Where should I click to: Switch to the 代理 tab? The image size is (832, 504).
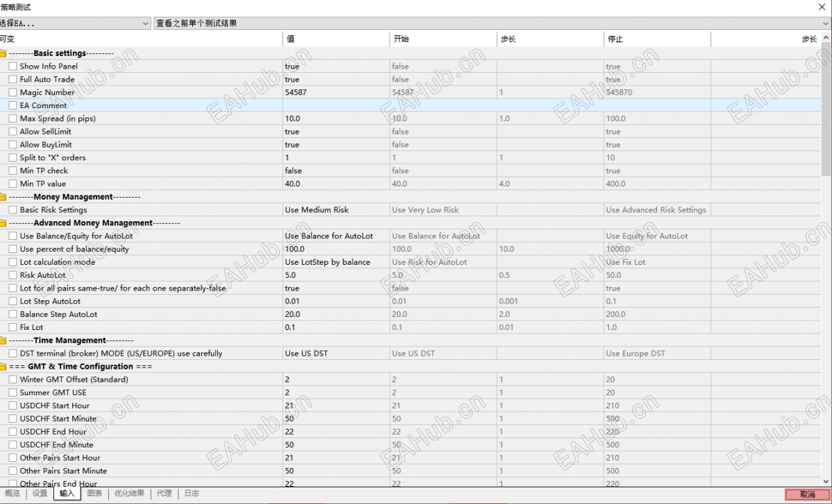pyautogui.click(x=164, y=494)
